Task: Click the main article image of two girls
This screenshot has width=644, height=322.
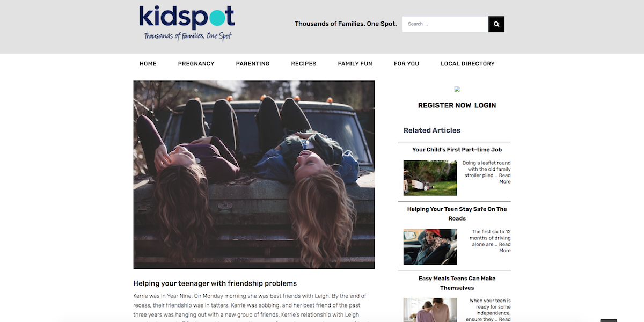Action: click(x=254, y=175)
